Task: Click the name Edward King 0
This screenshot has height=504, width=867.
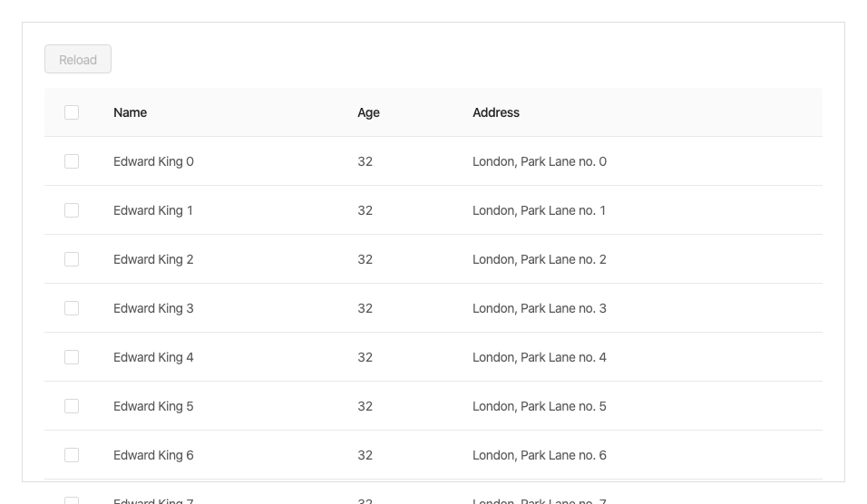Action: [x=153, y=161]
